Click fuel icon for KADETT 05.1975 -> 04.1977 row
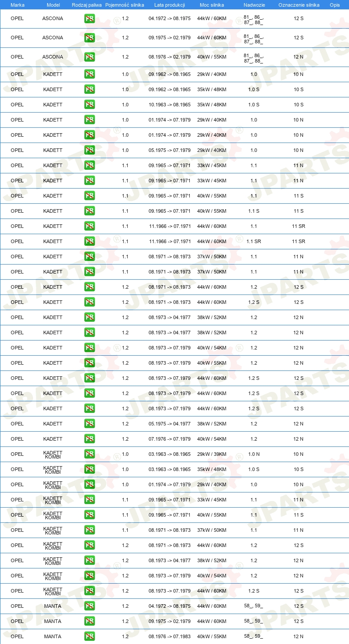The width and height of the screenshot is (349, 644). pyautogui.click(x=90, y=424)
